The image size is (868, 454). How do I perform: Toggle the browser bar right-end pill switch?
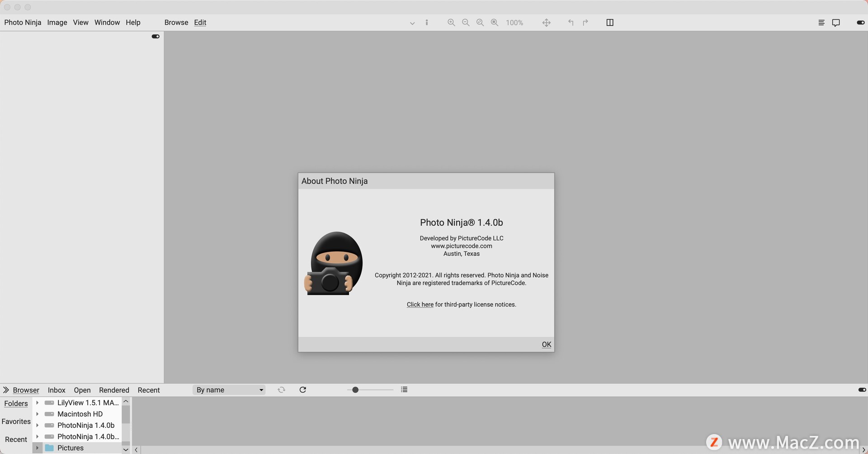862,389
